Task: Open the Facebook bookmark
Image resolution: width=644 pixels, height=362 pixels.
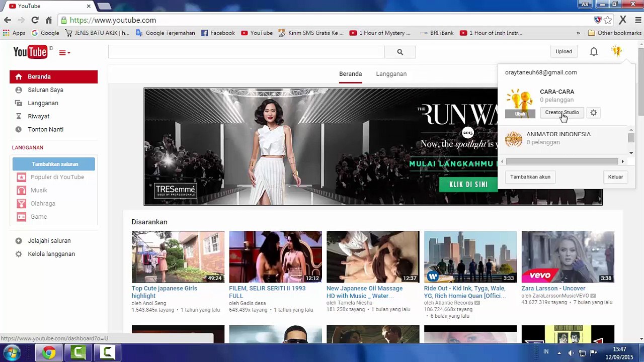Action: [218, 33]
